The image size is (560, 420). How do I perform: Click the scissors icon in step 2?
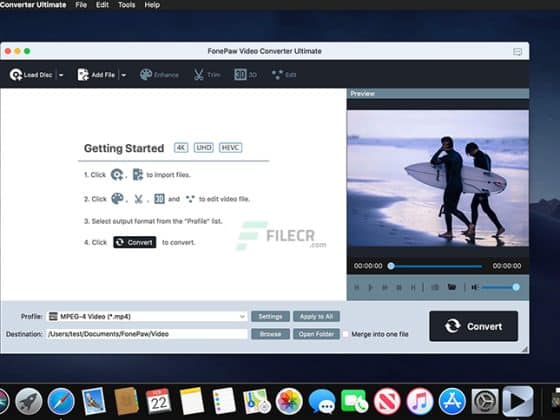[138, 199]
